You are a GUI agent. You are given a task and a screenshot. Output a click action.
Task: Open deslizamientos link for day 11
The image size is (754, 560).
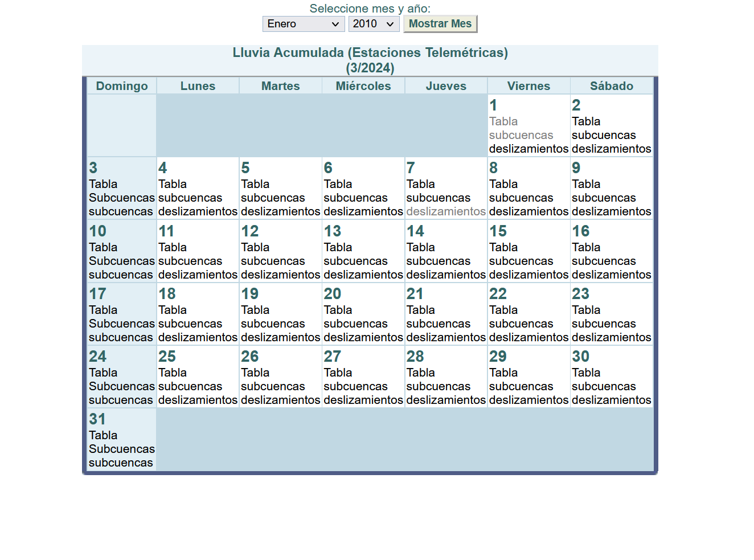click(x=198, y=275)
